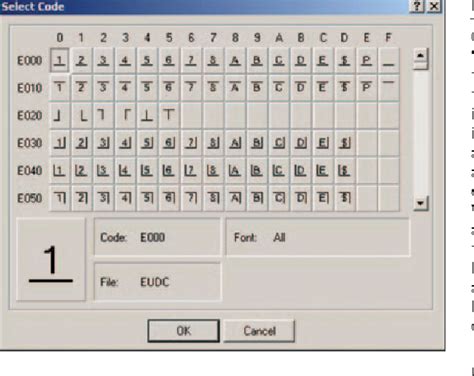Click the Code E000 field
The height and width of the screenshot is (376, 474).
point(157,237)
